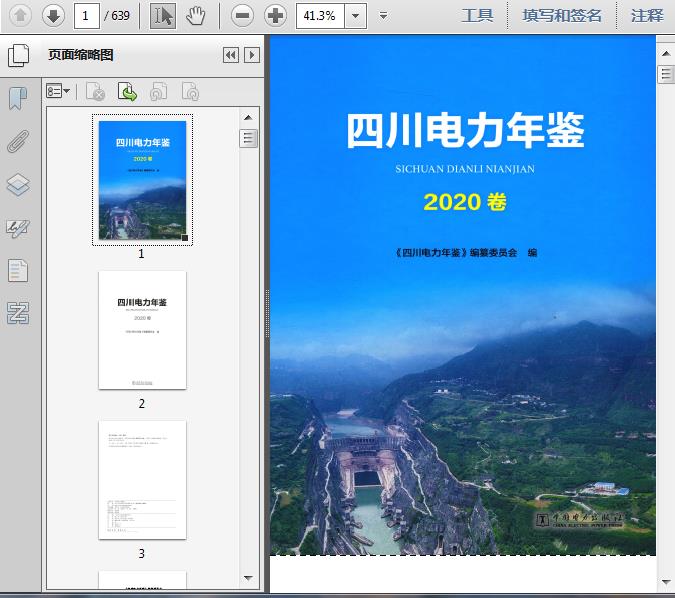This screenshot has width=675, height=598.
Task: Click the 41.3% zoom value field
Action: 320,16
